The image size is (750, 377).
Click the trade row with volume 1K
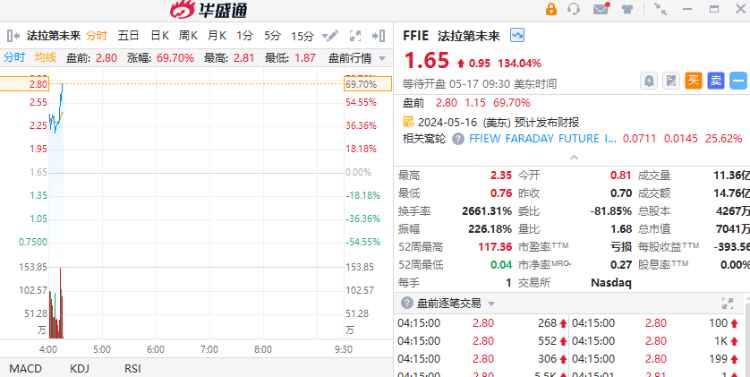coord(656,341)
